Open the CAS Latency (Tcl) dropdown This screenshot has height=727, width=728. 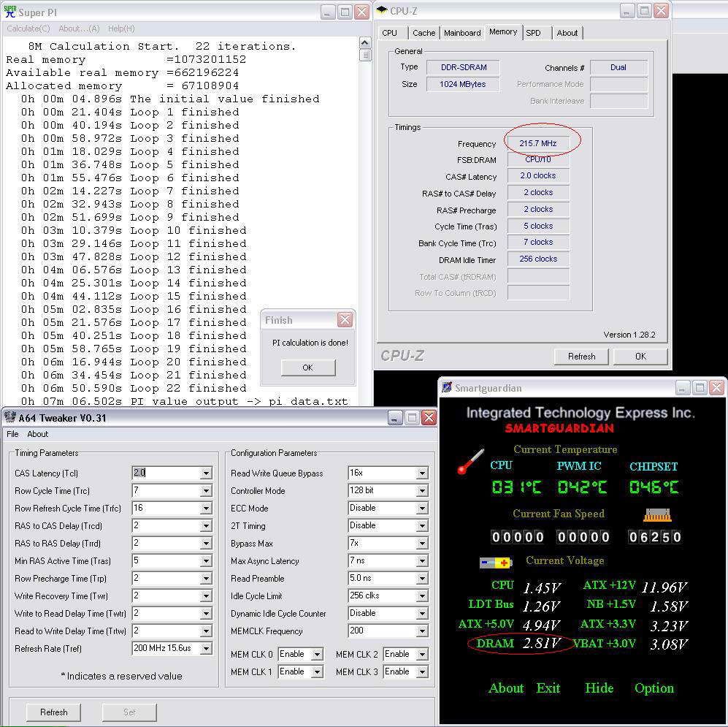206,473
